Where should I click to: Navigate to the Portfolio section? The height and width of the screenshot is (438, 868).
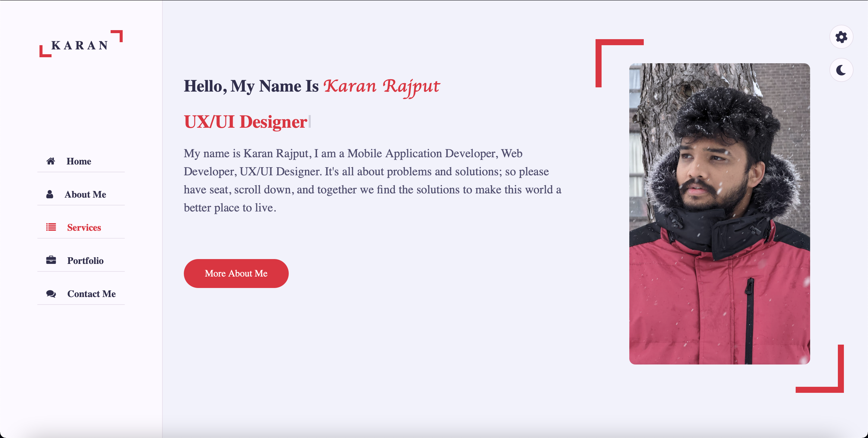(x=81, y=260)
